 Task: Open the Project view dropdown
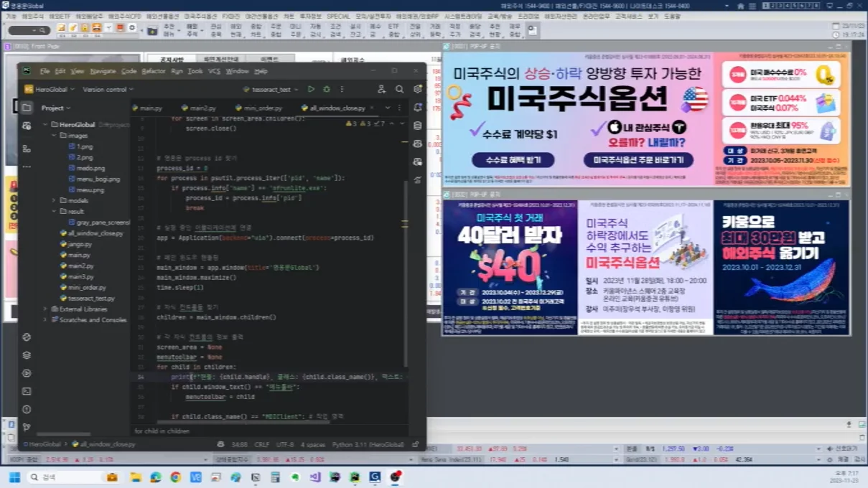coord(56,108)
